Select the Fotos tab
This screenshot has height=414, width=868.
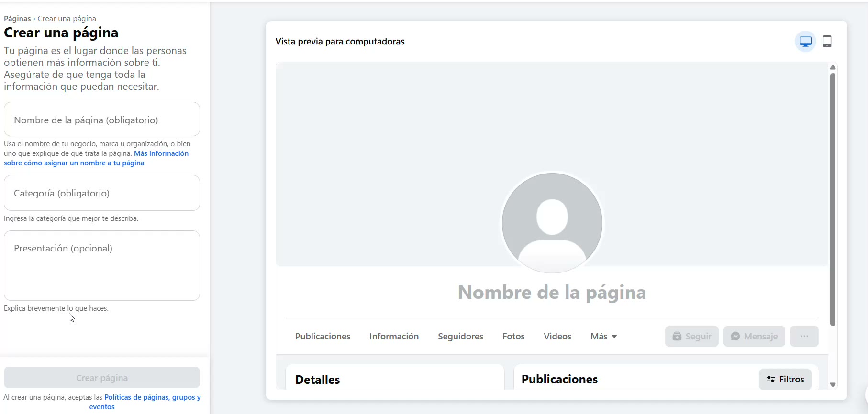click(513, 337)
